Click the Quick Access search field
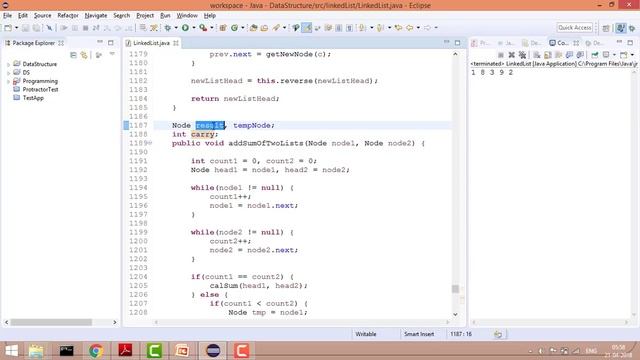This screenshot has width=640, height=360. (575, 27)
